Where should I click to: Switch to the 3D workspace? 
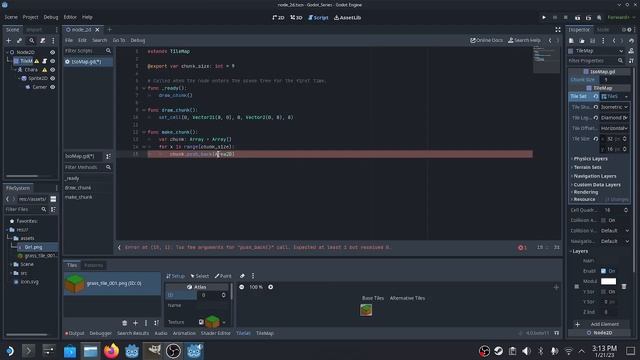pos(296,18)
